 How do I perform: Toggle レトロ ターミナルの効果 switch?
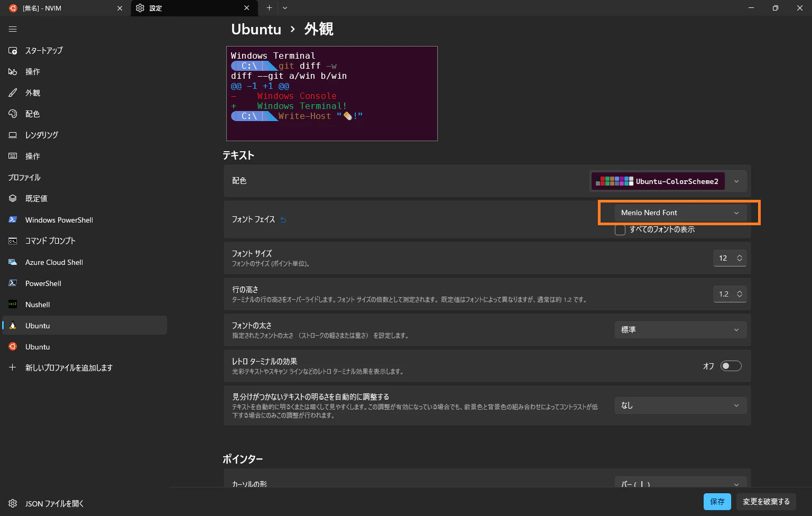731,366
